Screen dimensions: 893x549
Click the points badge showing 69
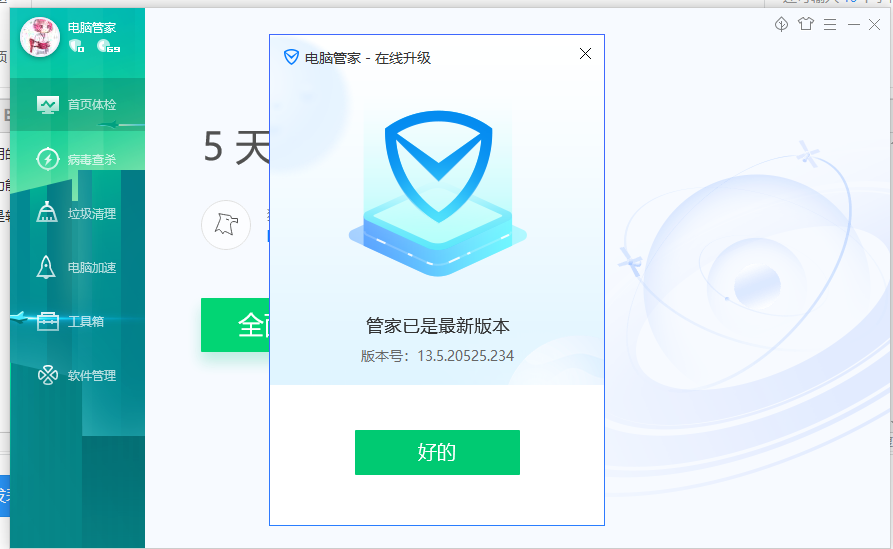point(108,46)
